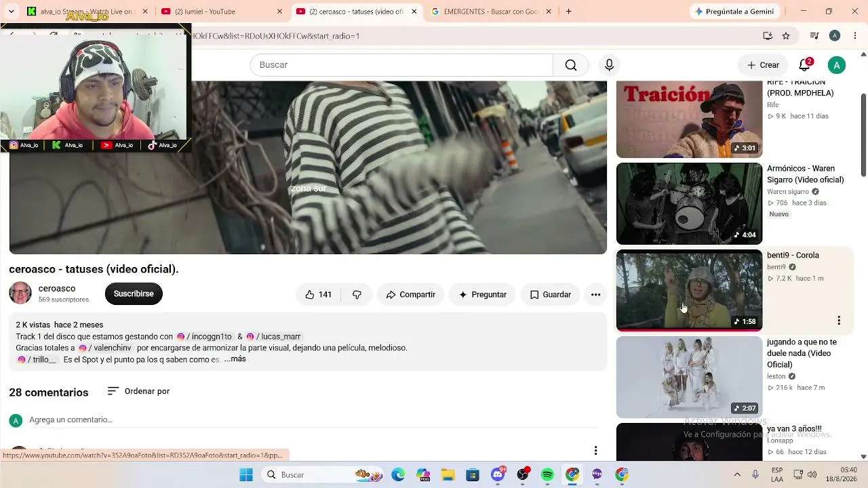The height and width of the screenshot is (488, 868).
Task: Open ESP LAA language indicator
Action: [777, 474]
